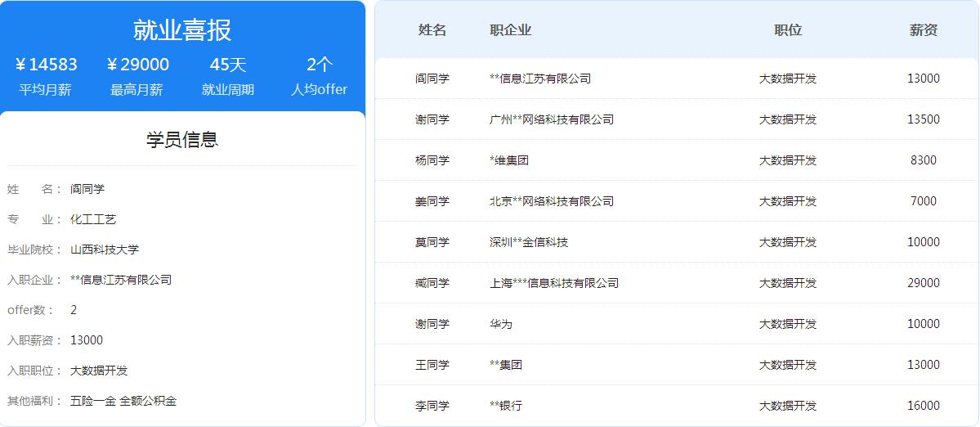Select the ¥14583 average salary figure
Image resolution: width=980 pixels, height=427 pixels.
[46, 65]
